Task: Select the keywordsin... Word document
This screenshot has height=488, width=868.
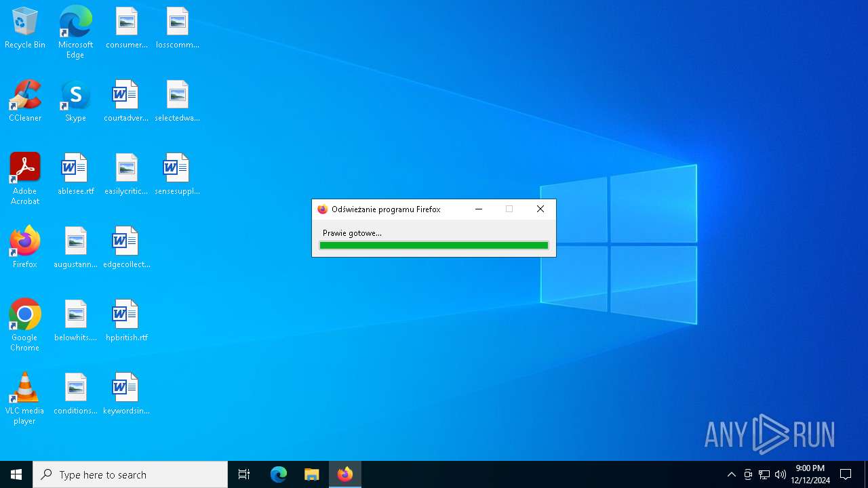Action: (126, 394)
